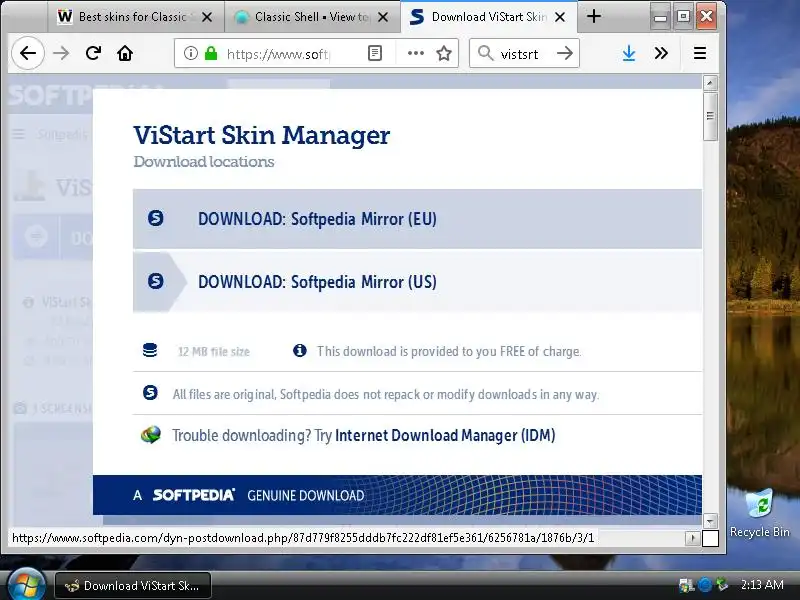Click the info icon beside FREE of charge
Screen dimensions: 800x600
(300, 351)
